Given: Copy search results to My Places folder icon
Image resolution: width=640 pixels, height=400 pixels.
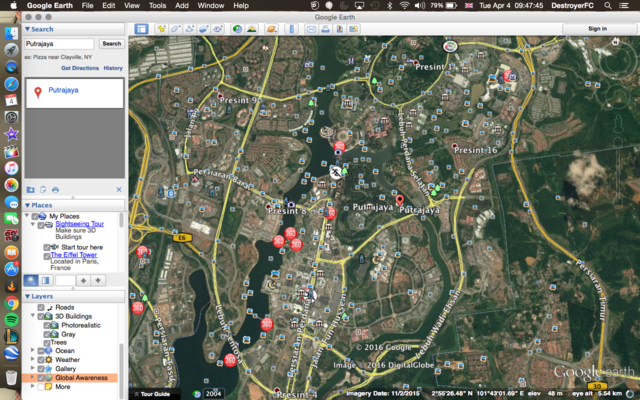Looking at the screenshot, I should [x=31, y=189].
